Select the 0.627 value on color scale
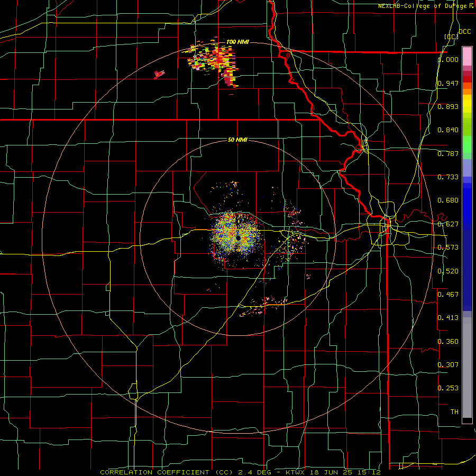 coord(448,224)
